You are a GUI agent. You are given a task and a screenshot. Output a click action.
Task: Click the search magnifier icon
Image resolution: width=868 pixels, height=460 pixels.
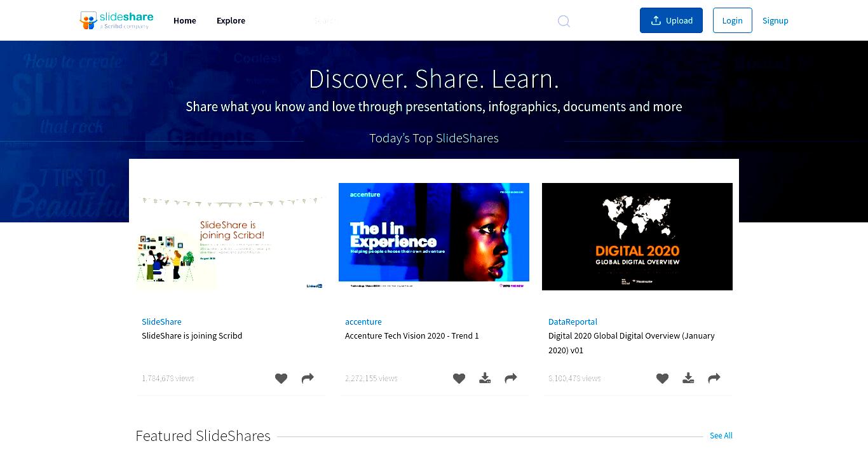point(564,21)
